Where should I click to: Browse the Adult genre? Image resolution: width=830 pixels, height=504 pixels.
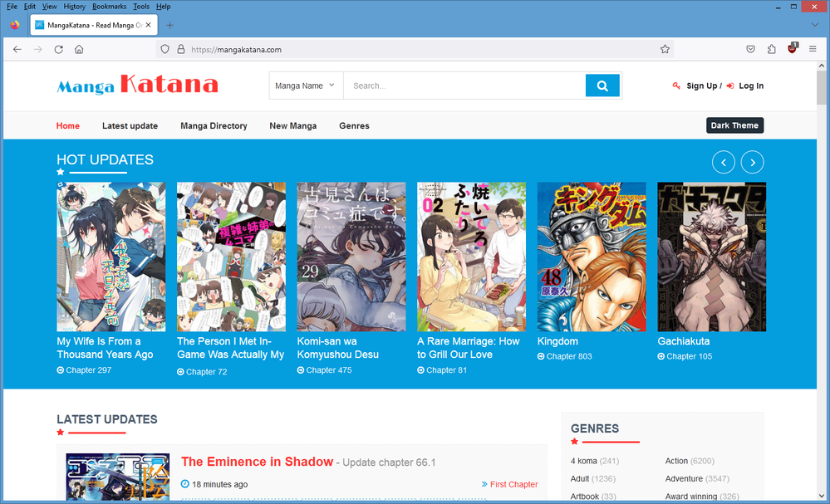580,478
